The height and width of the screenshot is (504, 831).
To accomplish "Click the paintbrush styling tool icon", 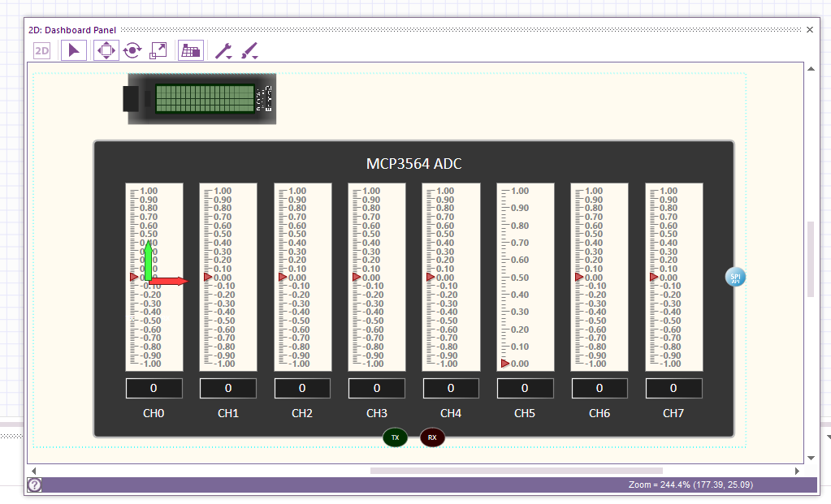I will click(x=248, y=50).
